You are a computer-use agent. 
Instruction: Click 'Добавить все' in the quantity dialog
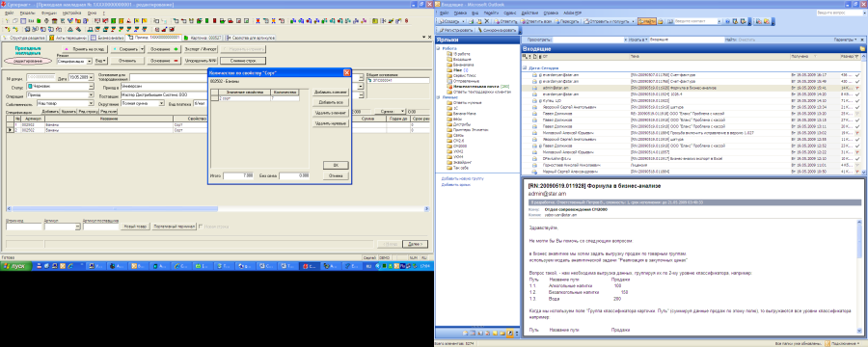(330, 102)
